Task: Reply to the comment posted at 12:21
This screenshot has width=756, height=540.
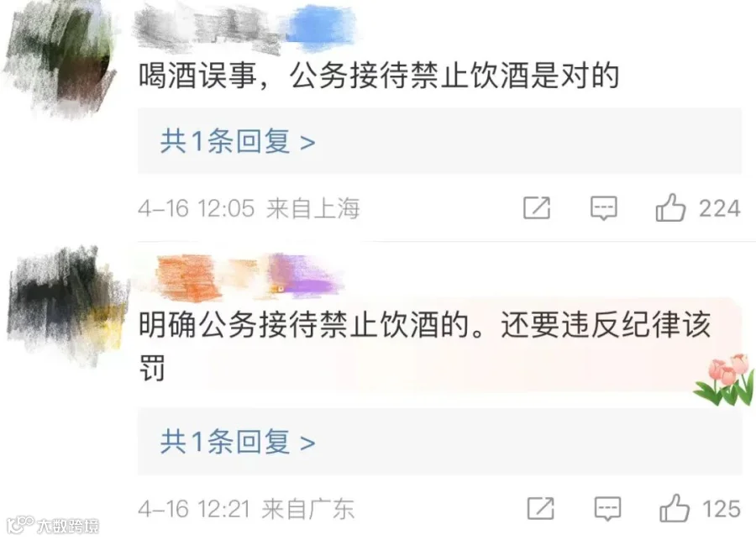Action: click(x=607, y=509)
